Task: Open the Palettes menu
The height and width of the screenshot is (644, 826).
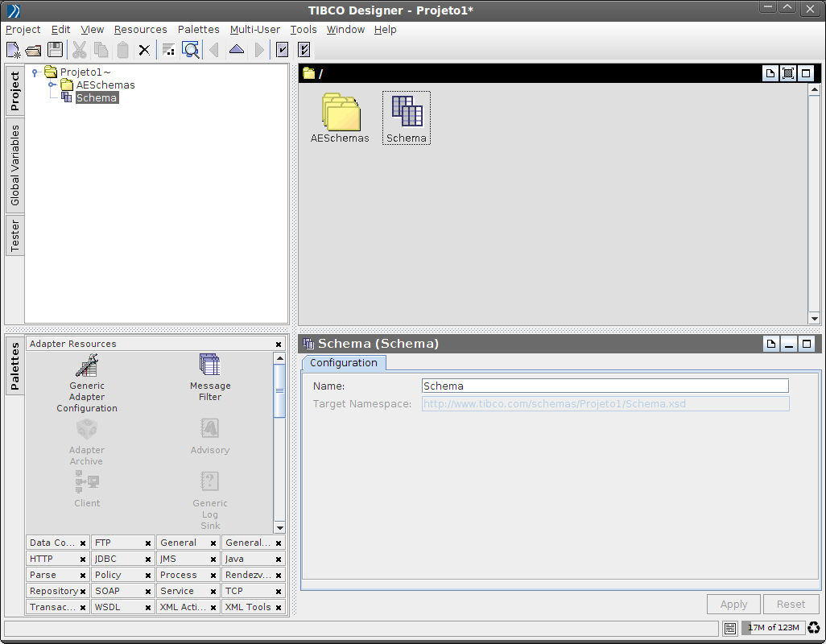Action: 198,30
